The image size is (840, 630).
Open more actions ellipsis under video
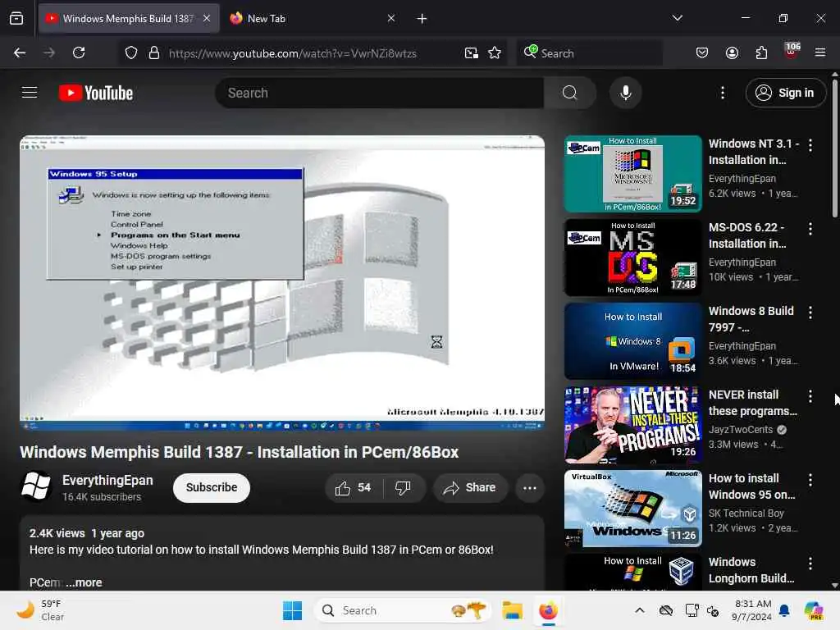click(x=530, y=487)
